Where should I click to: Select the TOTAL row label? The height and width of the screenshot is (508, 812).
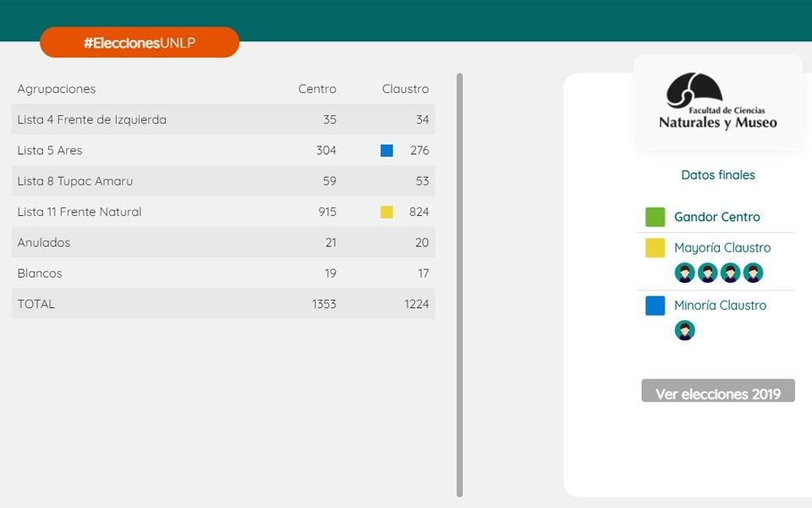click(36, 304)
